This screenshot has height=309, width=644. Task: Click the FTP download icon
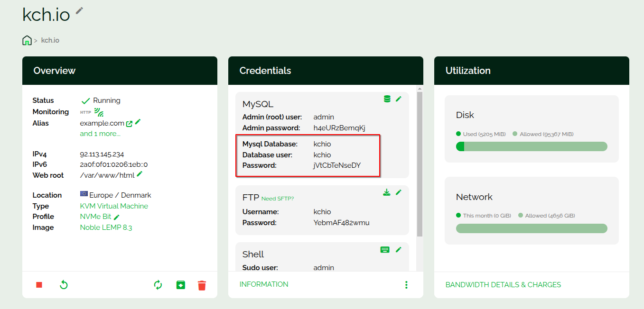[x=387, y=192]
